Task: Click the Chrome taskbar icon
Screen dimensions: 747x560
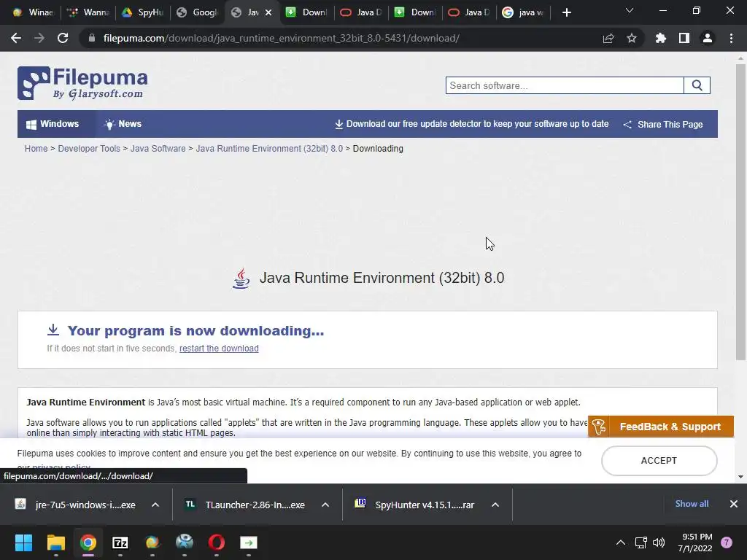Action: [x=88, y=542]
